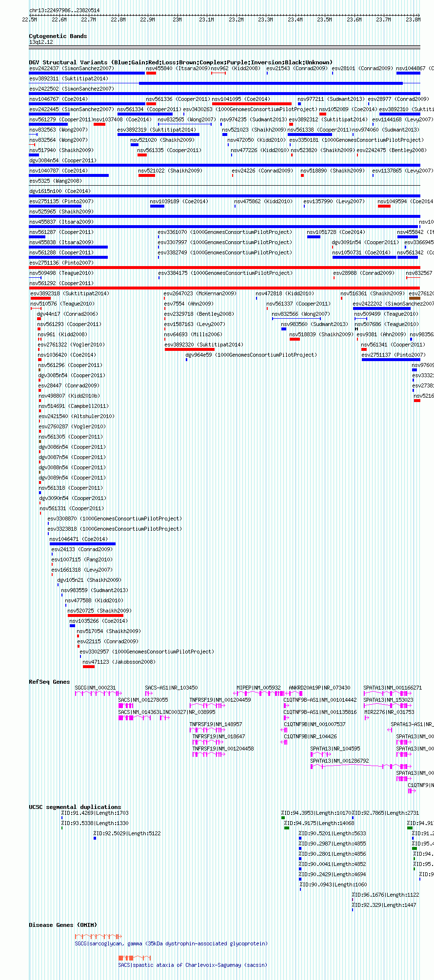Click the 22.9M ruler tick label

(x=147, y=19)
